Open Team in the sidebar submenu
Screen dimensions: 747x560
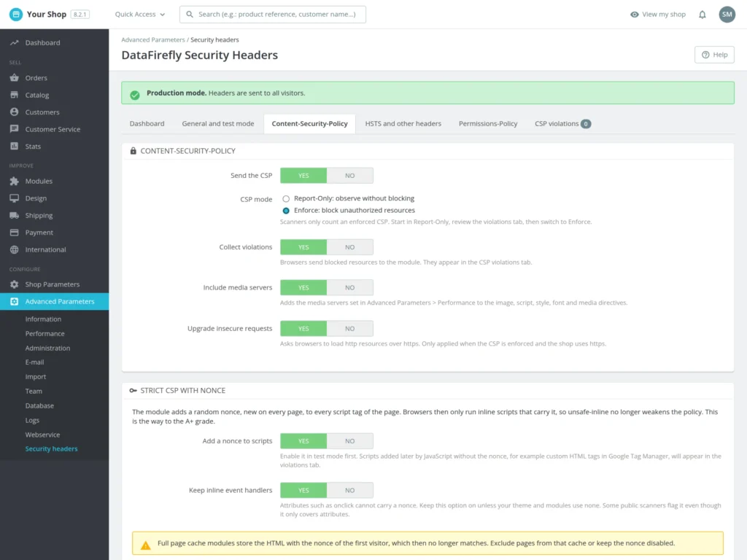tap(34, 392)
